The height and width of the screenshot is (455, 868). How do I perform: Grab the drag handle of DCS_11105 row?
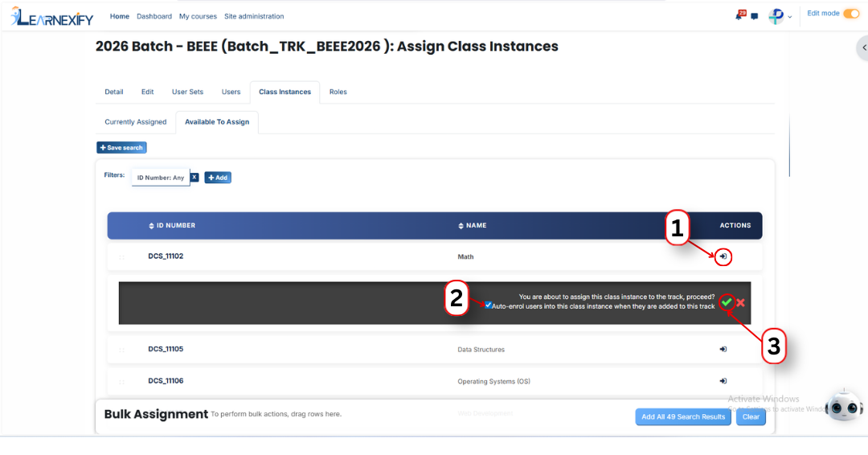click(122, 350)
